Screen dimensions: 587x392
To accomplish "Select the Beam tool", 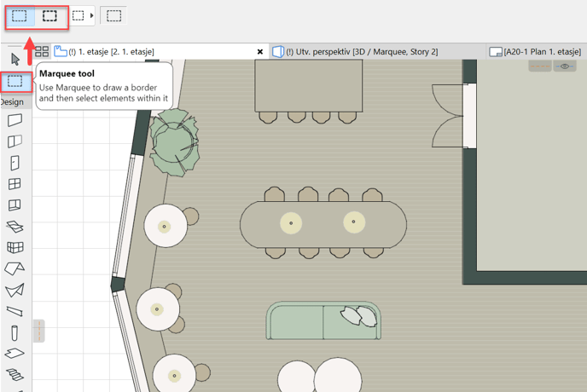I will 15,311.
